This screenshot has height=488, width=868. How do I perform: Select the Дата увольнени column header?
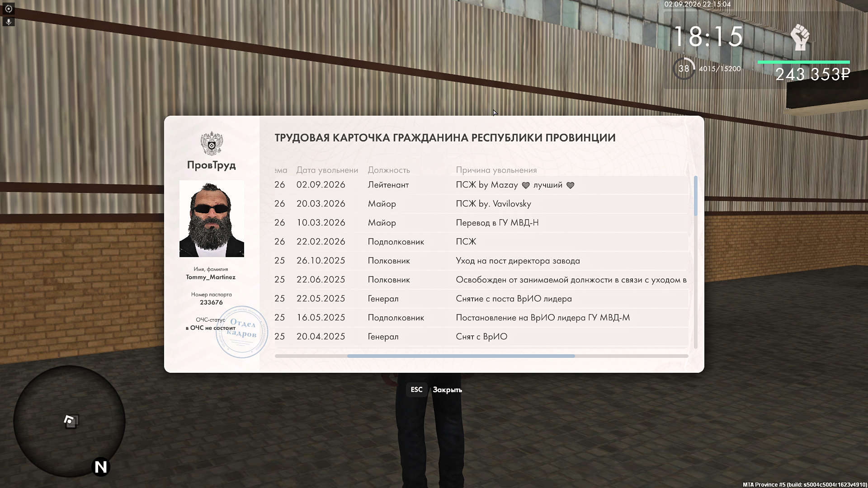(x=327, y=170)
